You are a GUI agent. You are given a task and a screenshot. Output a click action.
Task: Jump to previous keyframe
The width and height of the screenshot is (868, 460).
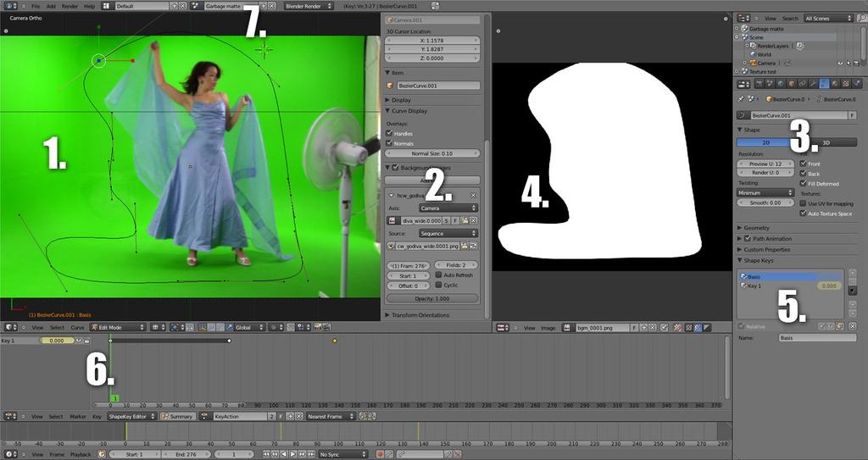[x=275, y=454]
